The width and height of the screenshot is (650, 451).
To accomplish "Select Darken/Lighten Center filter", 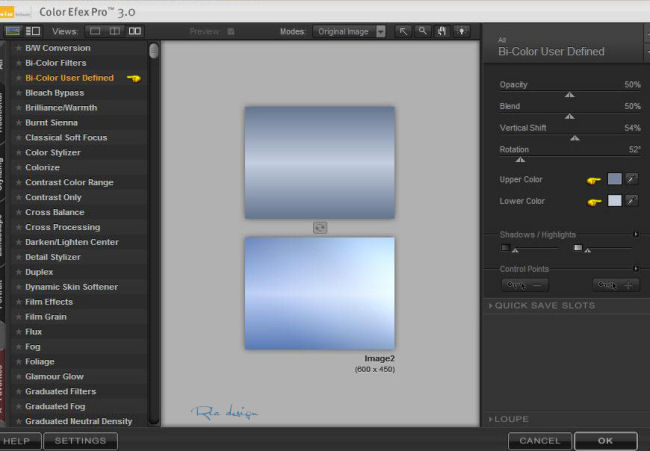I will coord(72,242).
